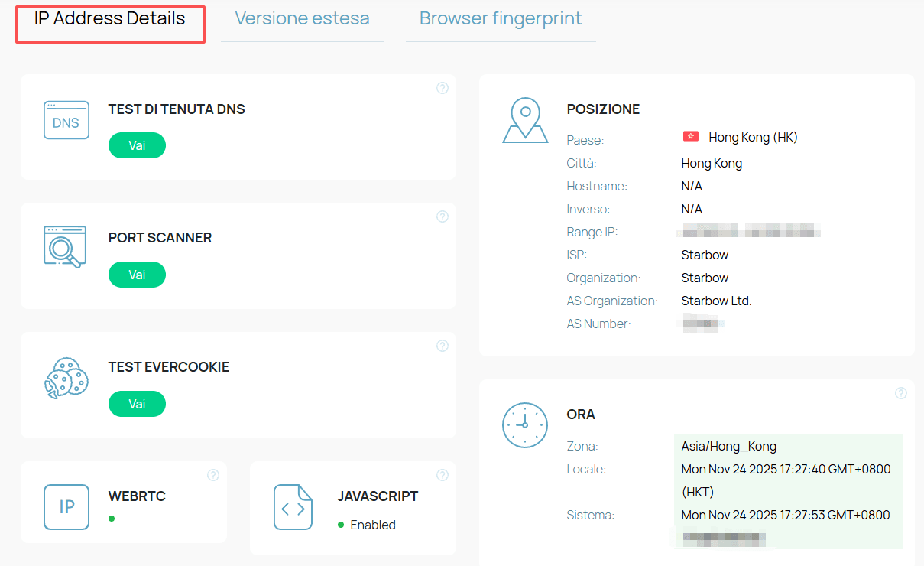924x566 pixels.
Task: Click the JavaScript code file icon
Action: 293,507
